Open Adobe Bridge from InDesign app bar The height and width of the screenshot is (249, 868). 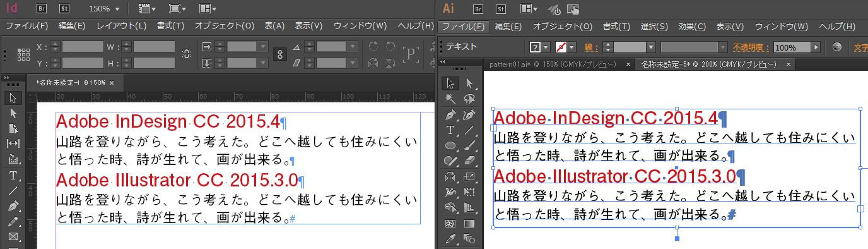point(42,9)
